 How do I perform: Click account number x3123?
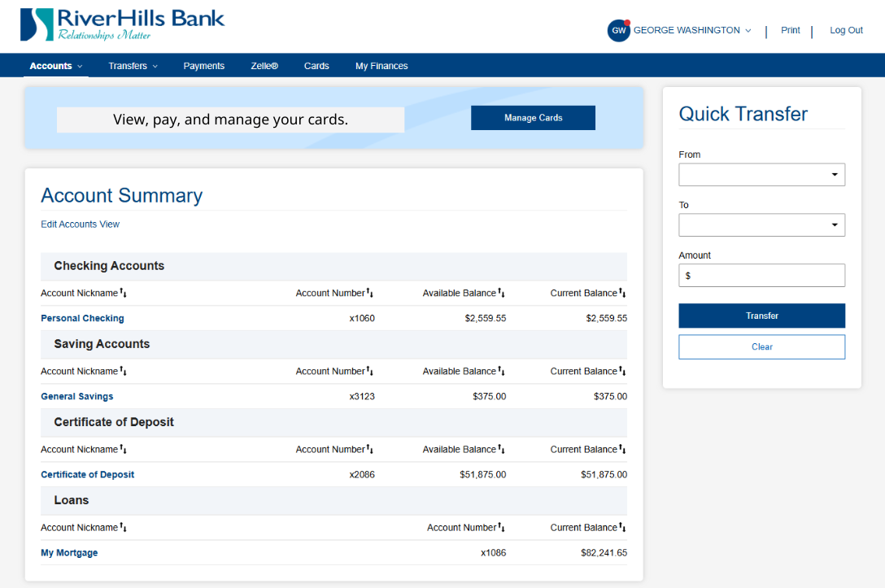362,397
